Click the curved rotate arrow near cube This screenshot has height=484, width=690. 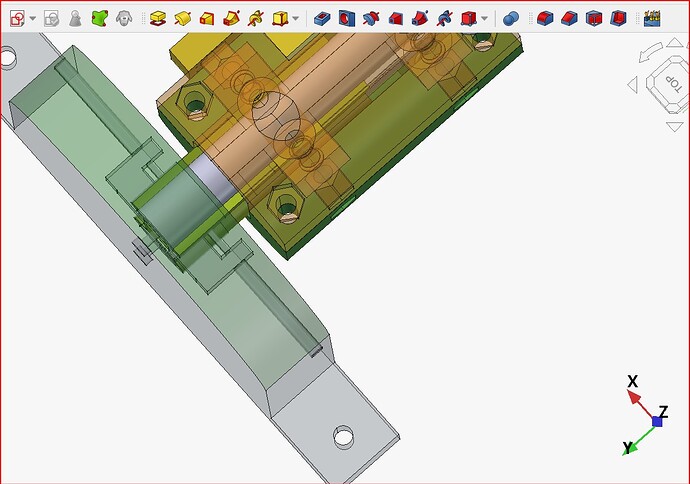pos(650,52)
